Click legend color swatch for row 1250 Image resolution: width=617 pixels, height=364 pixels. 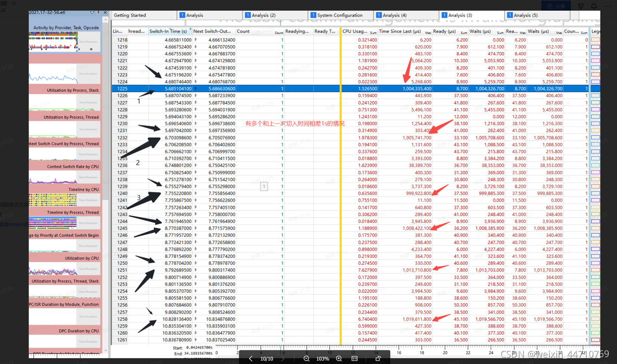[595, 263]
